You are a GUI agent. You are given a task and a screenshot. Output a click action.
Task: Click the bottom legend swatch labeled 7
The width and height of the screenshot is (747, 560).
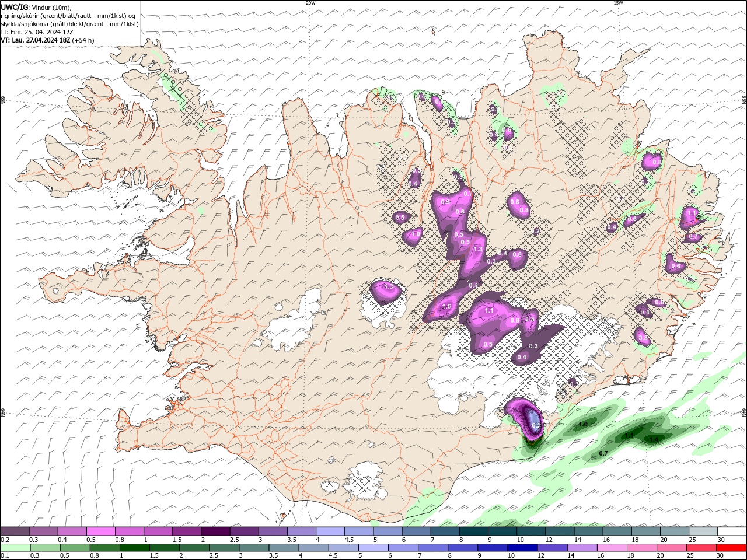click(x=432, y=548)
